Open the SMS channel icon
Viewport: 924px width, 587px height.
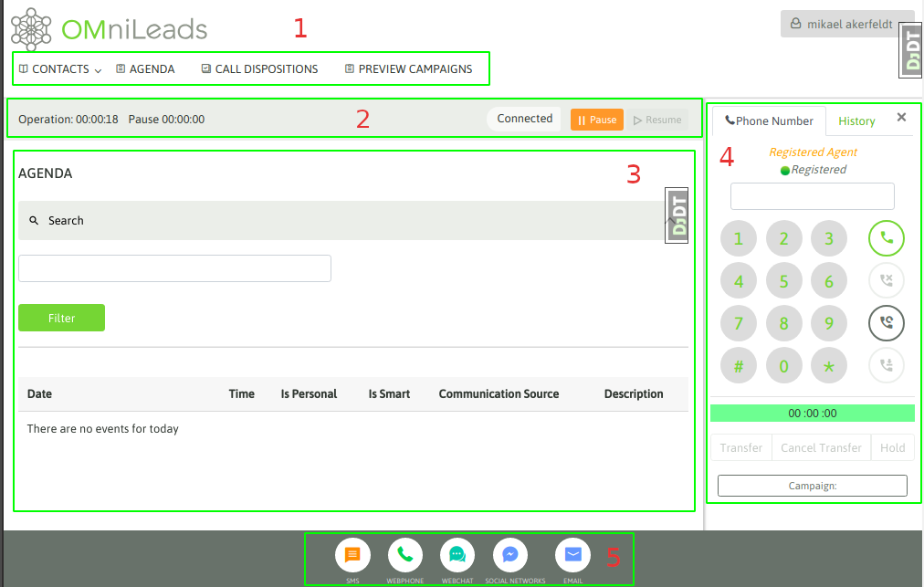point(352,555)
